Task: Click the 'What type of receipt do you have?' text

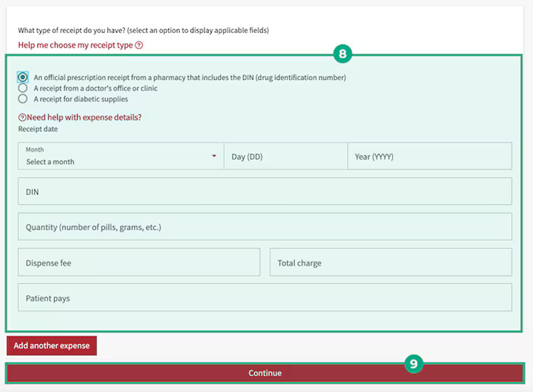Action: tap(72, 30)
